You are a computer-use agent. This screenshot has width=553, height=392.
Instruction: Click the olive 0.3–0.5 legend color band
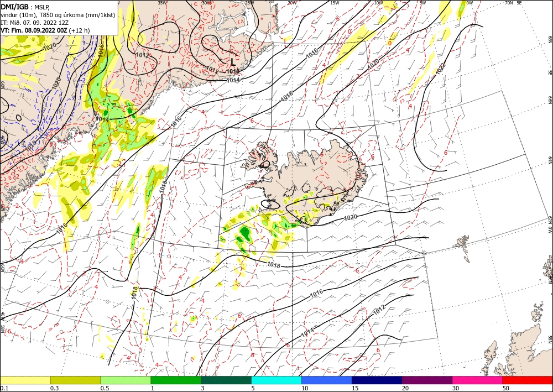[x=75, y=380]
